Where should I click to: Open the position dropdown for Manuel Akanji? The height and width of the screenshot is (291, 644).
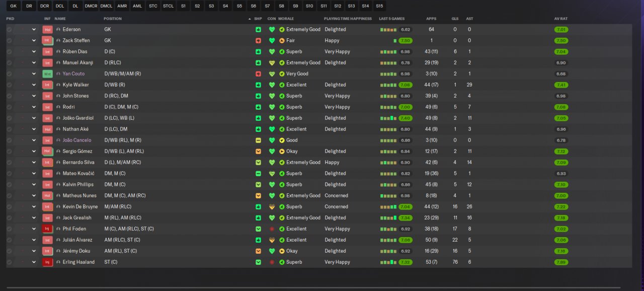pos(34,62)
